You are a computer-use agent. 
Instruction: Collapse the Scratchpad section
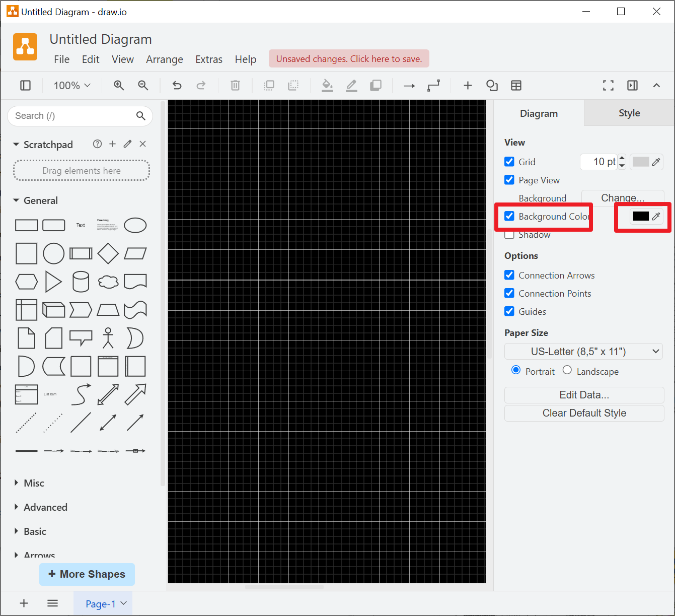coord(16,145)
